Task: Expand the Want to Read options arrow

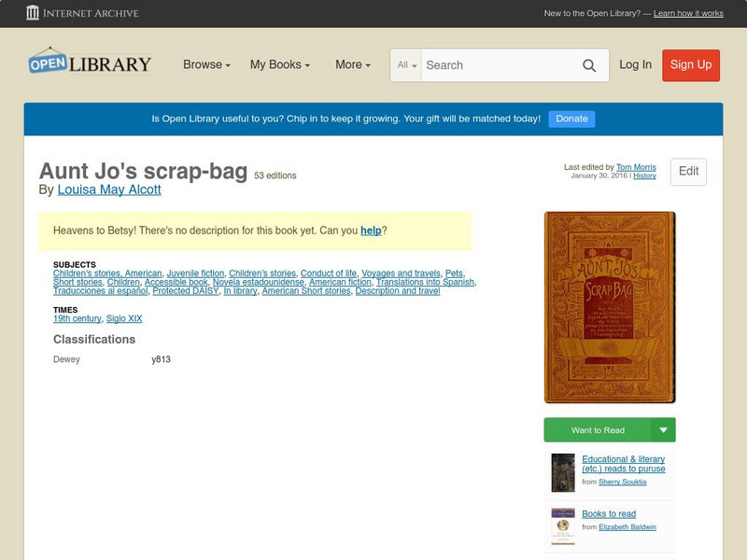Action: click(x=663, y=429)
